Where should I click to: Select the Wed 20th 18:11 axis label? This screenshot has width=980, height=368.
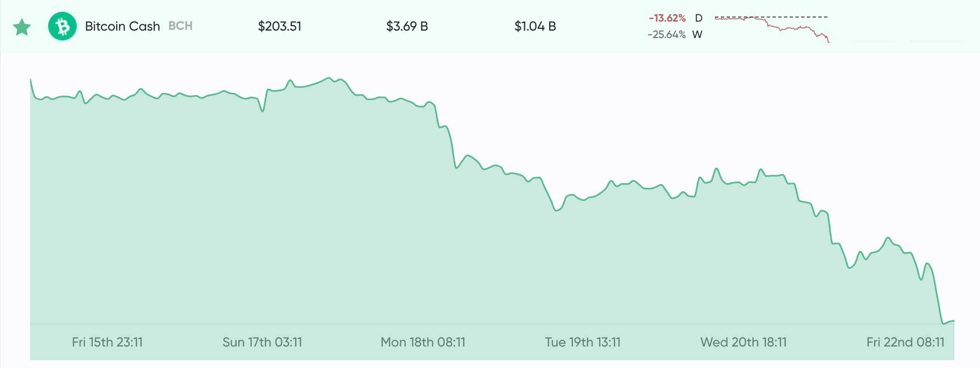(x=743, y=342)
